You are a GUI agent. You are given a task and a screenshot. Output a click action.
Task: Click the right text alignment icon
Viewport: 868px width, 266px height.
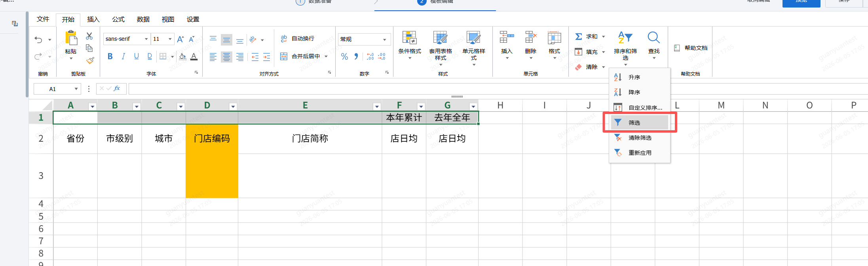click(x=240, y=57)
